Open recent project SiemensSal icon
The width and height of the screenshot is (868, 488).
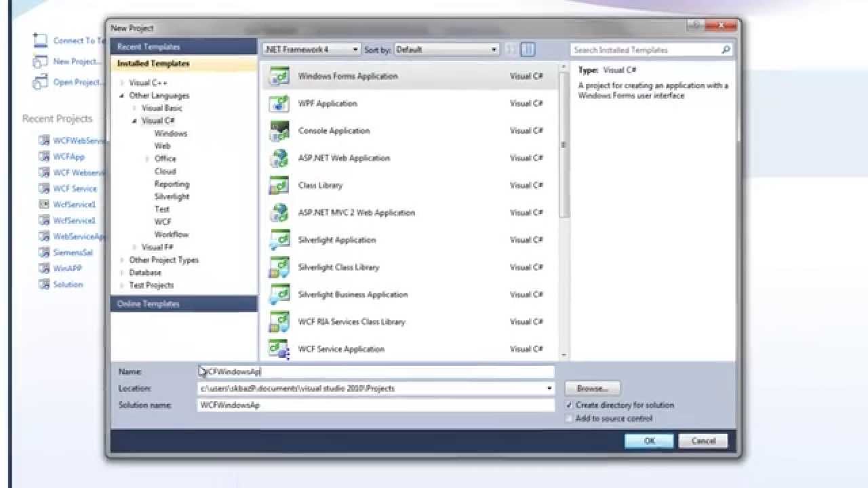(x=43, y=252)
